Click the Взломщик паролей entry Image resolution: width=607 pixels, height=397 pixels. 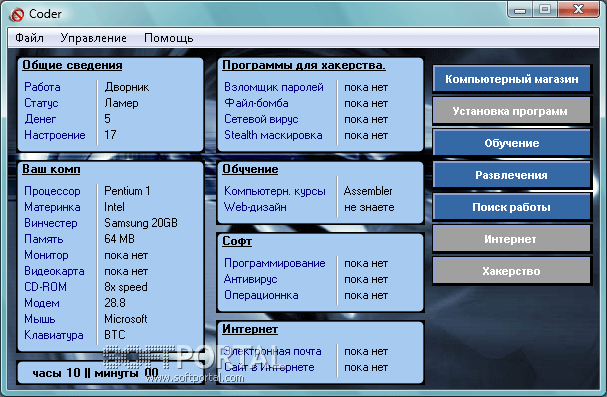pyautogui.click(x=274, y=87)
